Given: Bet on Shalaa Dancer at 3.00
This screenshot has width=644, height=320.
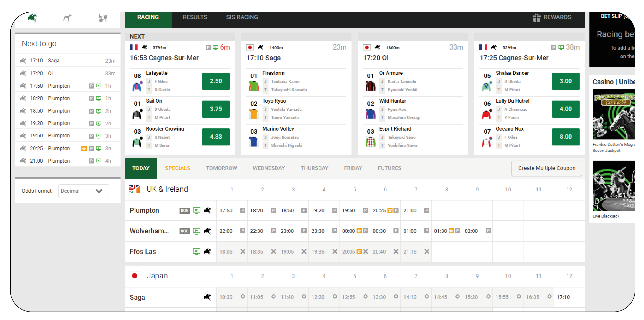Looking at the screenshot, I should 565,81.
